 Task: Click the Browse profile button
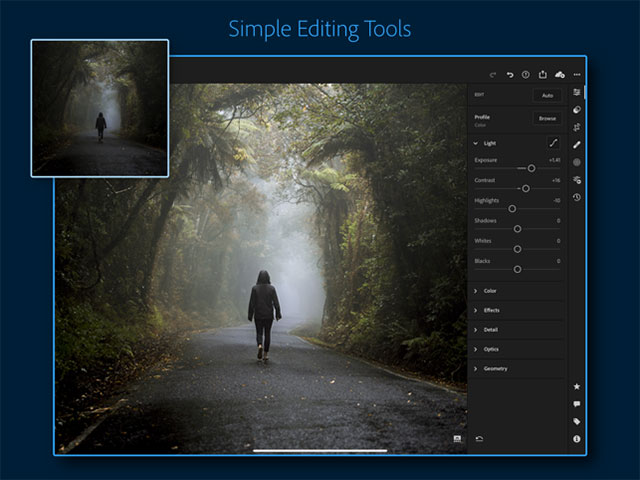(x=547, y=118)
